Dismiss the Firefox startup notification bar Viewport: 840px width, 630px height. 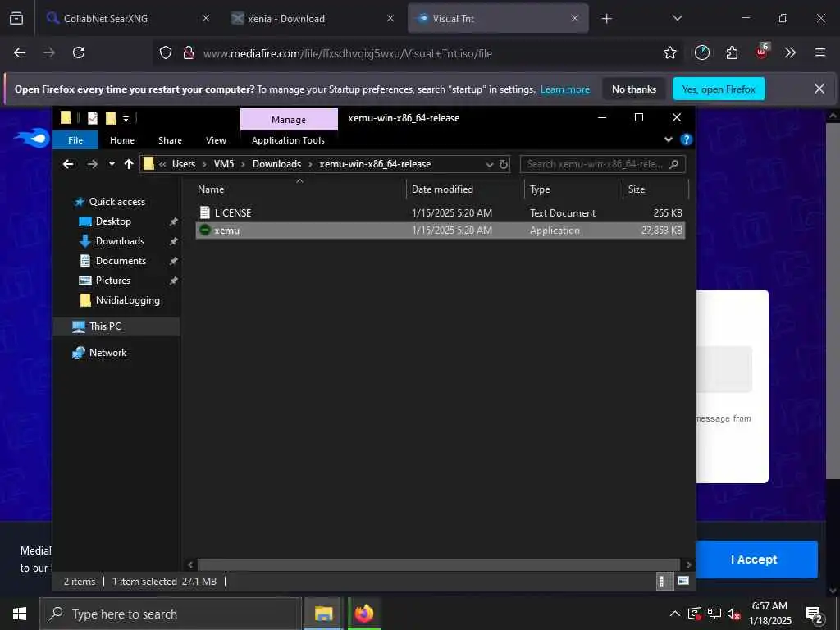819,89
